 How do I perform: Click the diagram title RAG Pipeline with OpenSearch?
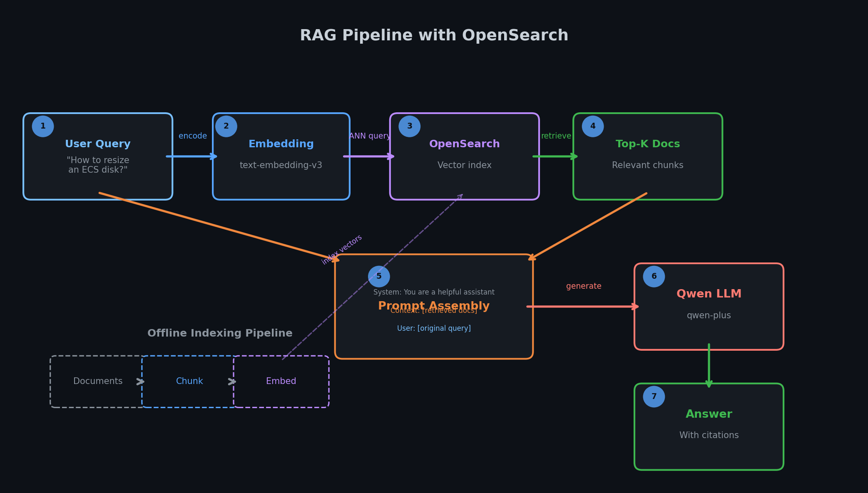coord(434,36)
